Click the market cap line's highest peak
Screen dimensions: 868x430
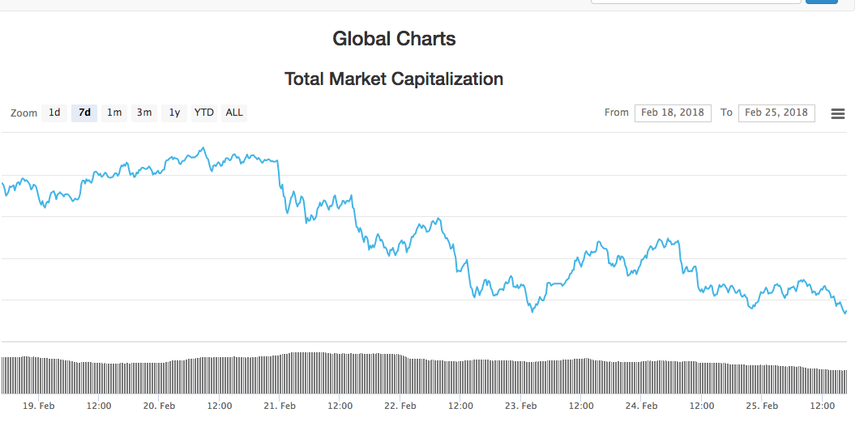[203, 148]
